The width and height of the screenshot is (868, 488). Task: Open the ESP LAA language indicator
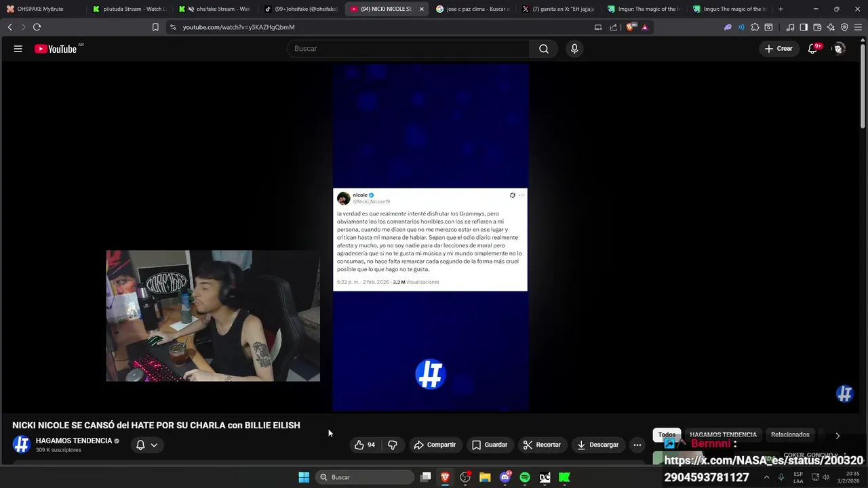point(798,477)
